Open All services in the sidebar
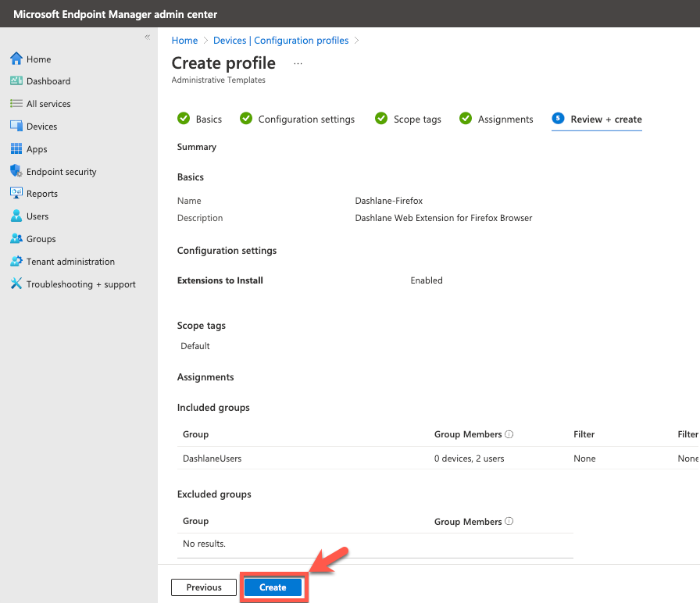This screenshot has width=700, height=603. (x=48, y=104)
